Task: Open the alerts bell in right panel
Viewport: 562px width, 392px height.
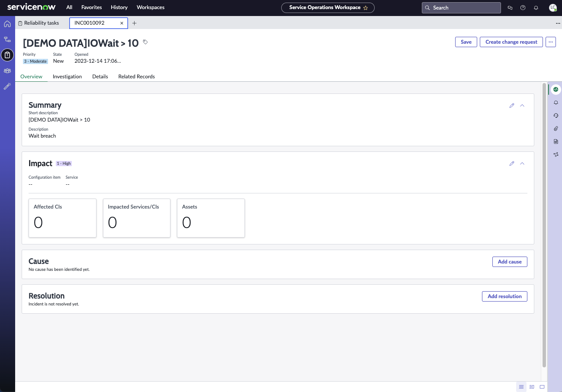Action: tap(556, 103)
